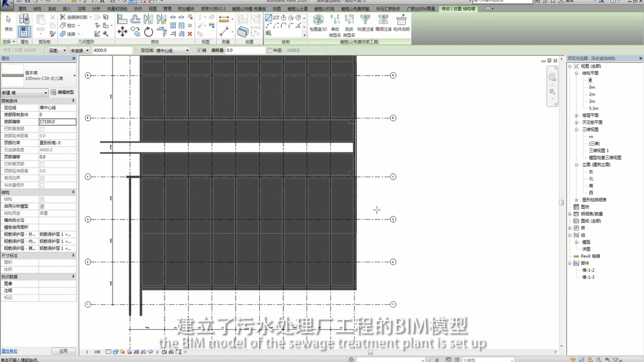Click the Rotate tool icon

149,32
